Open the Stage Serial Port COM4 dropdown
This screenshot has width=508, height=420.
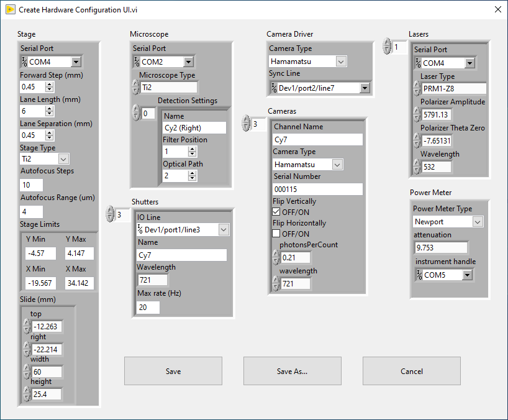point(76,62)
